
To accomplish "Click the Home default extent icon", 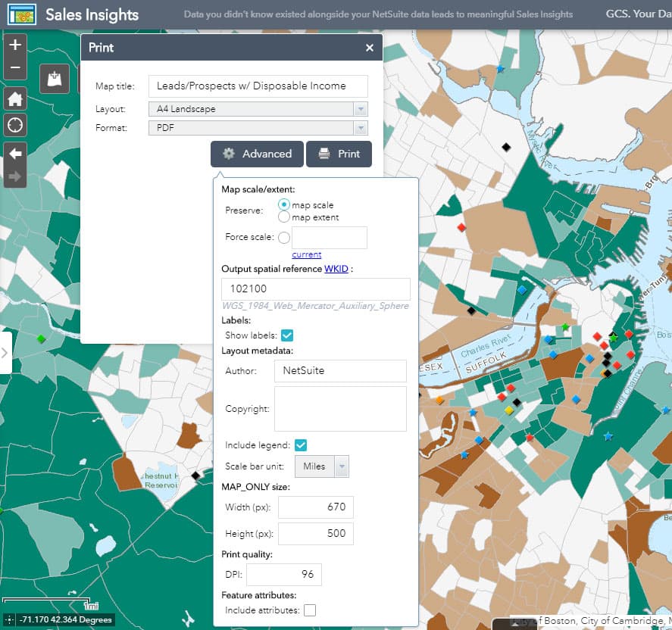I will coord(14,98).
